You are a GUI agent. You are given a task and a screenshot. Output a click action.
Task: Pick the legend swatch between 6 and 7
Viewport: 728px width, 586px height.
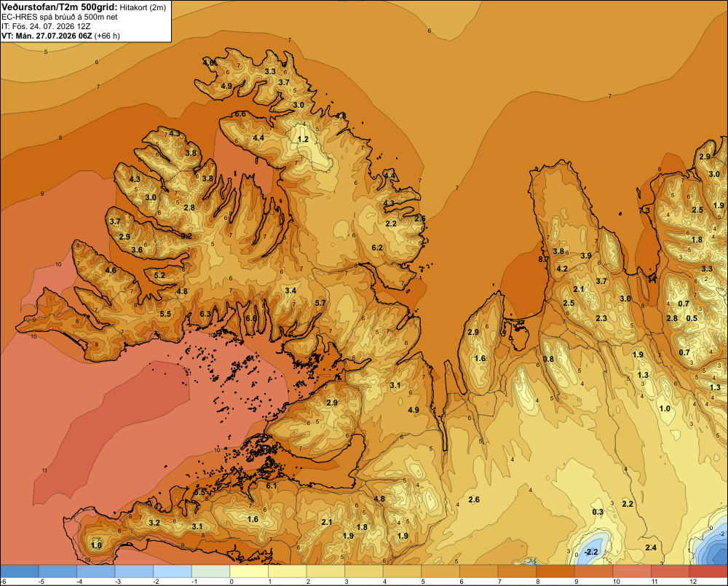click(479, 571)
